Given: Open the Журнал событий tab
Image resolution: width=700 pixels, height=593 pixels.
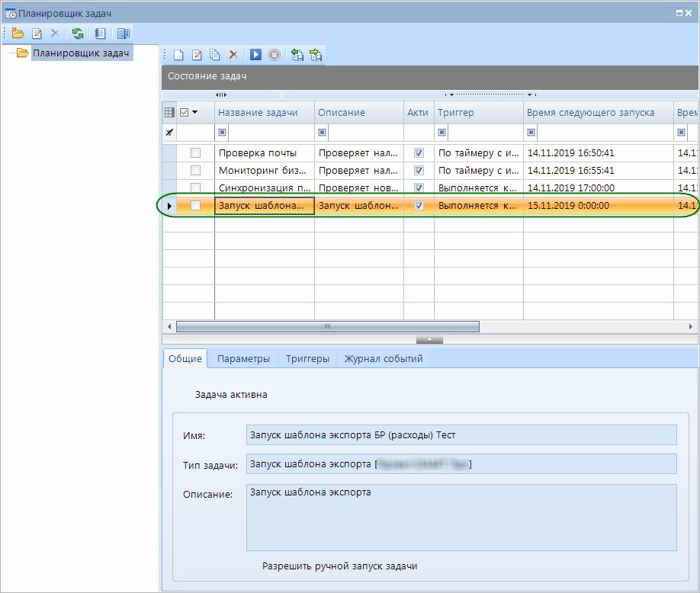Looking at the screenshot, I should click(383, 359).
